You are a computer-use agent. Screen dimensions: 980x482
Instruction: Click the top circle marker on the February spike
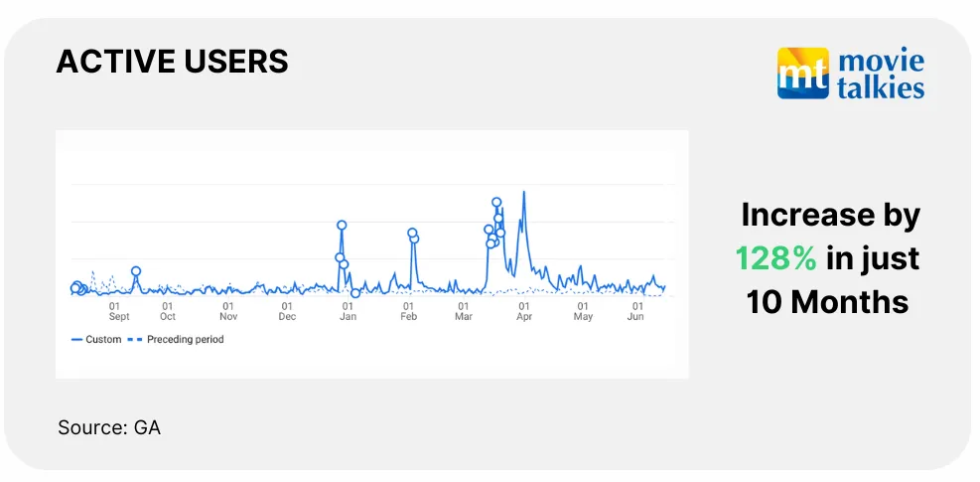point(412,234)
